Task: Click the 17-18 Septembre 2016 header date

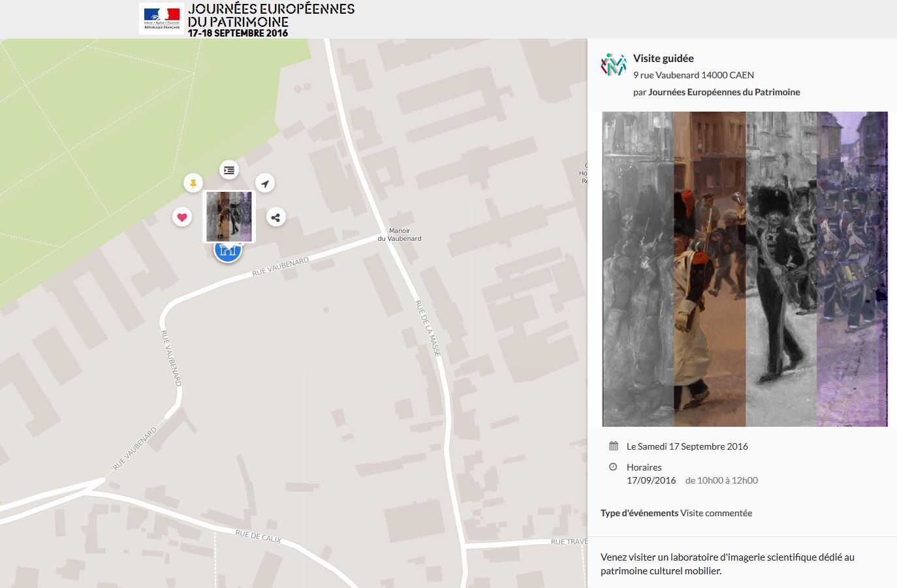Action: tap(238, 33)
